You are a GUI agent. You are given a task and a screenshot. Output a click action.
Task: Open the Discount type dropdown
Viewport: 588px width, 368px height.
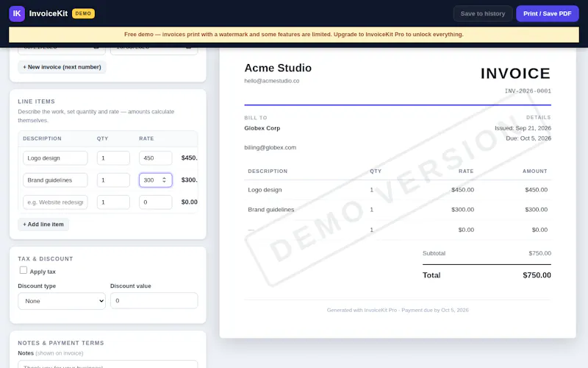[62, 301]
